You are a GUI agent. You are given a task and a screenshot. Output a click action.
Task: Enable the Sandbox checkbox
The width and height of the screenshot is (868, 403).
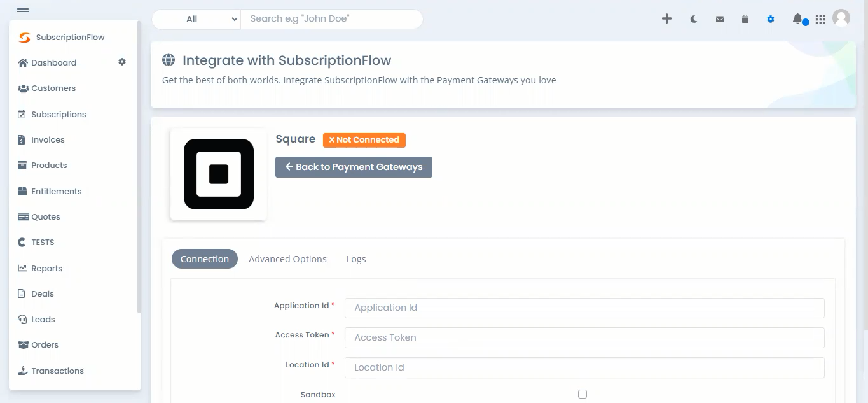pos(582,394)
